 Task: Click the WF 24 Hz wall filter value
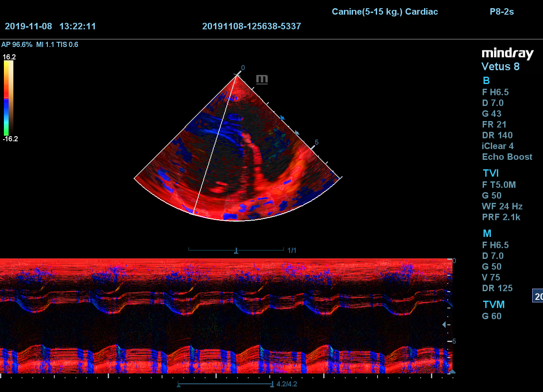[x=502, y=206]
